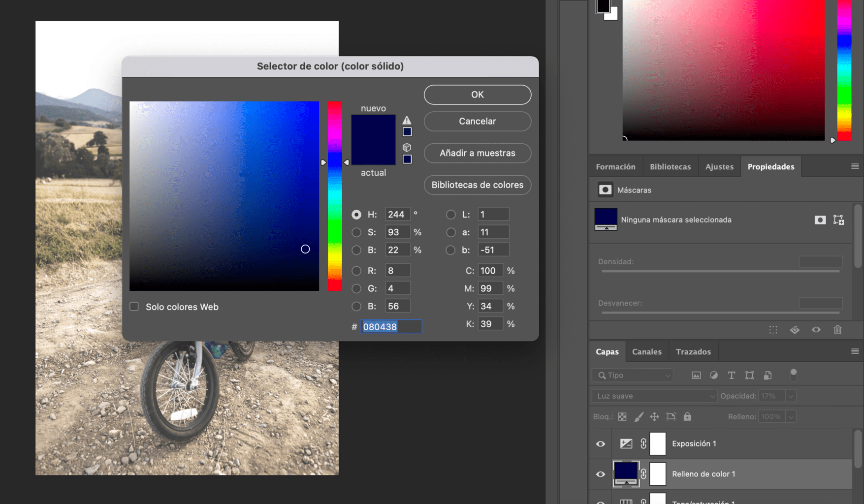Select the pixel mask icon in Properties
The width and height of the screenshot is (864, 504).
[820, 220]
